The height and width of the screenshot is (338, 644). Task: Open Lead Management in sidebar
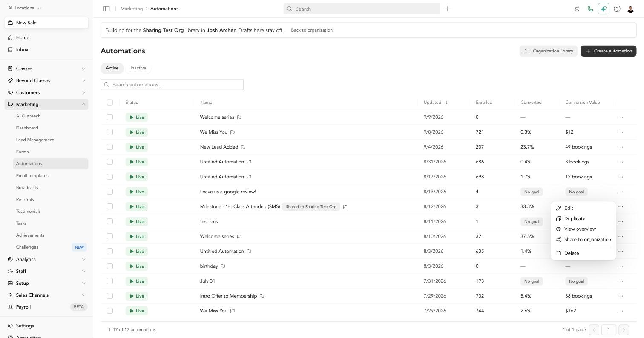[x=50, y=140]
